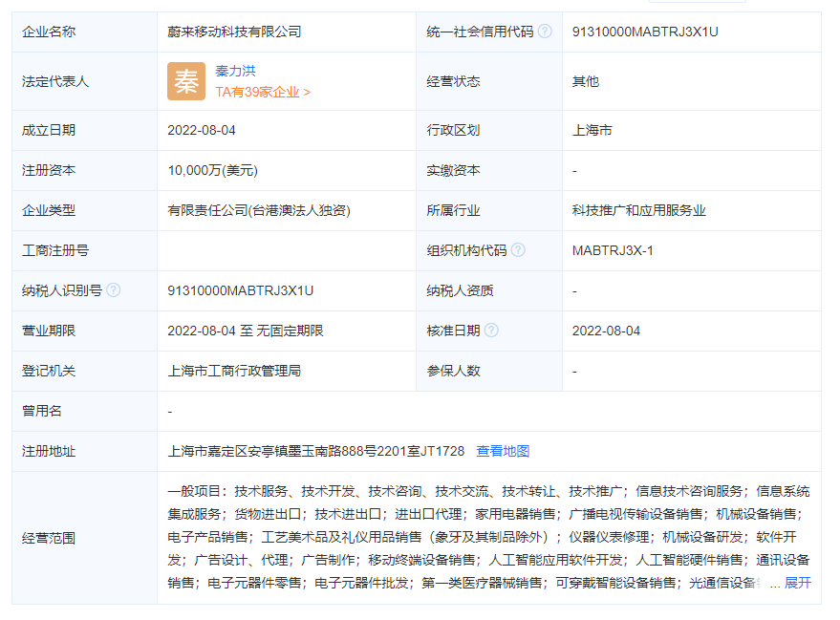This screenshot has width=840, height=620.
Task: Click 行政区划 value 上海市
Action: click(592, 130)
